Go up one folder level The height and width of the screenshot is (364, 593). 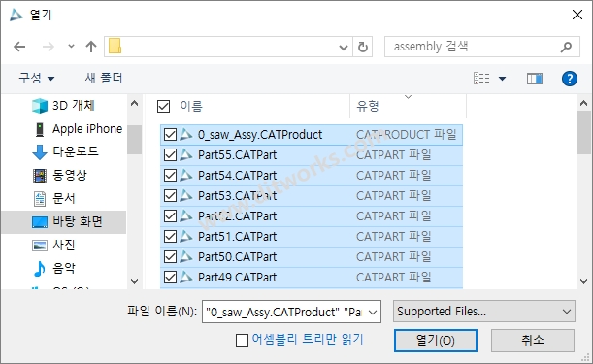91,47
